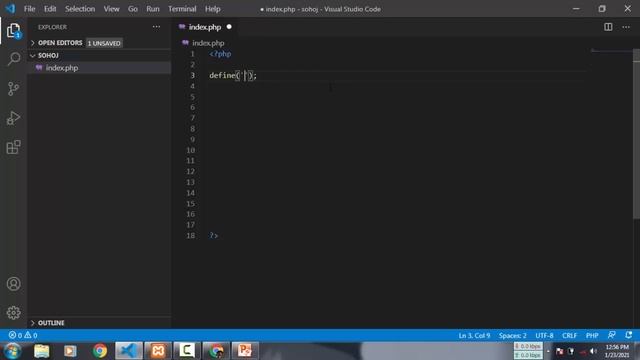The width and height of the screenshot is (640, 360).
Task: Split the editor to the right
Action: tap(608, 27)
